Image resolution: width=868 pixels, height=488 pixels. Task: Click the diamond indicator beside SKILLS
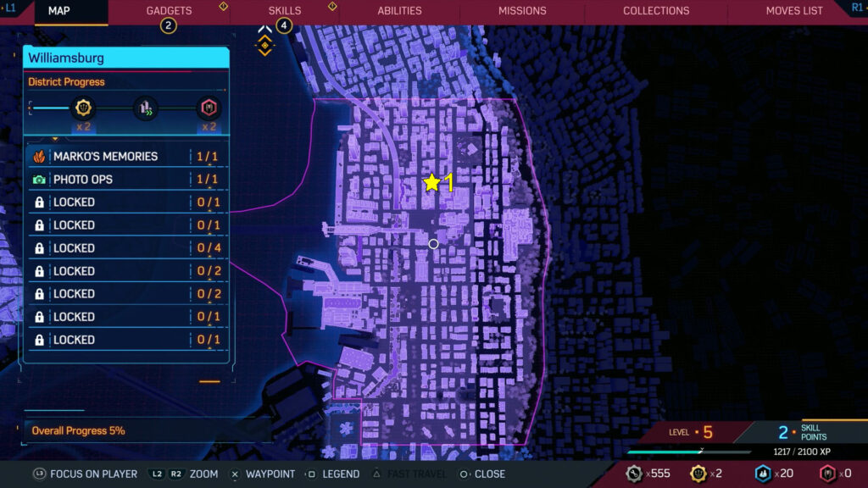(332, 6)
